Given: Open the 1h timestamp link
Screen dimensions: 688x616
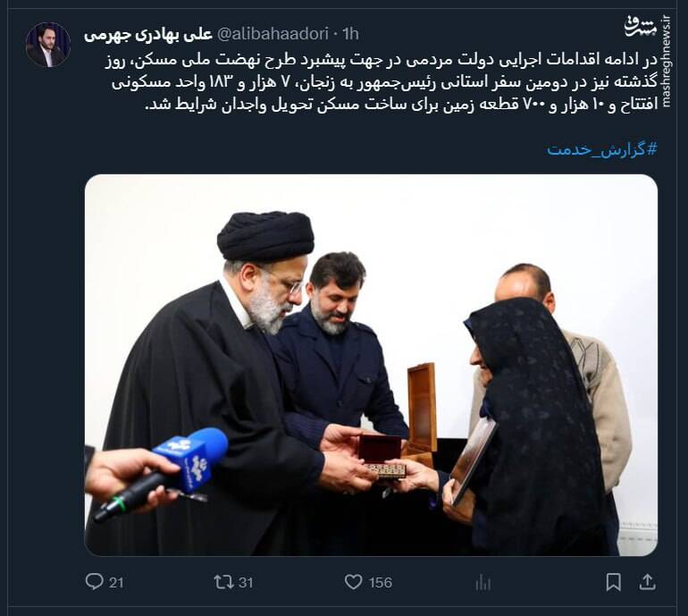Looking at the screenshot, I should pos(350,34).
